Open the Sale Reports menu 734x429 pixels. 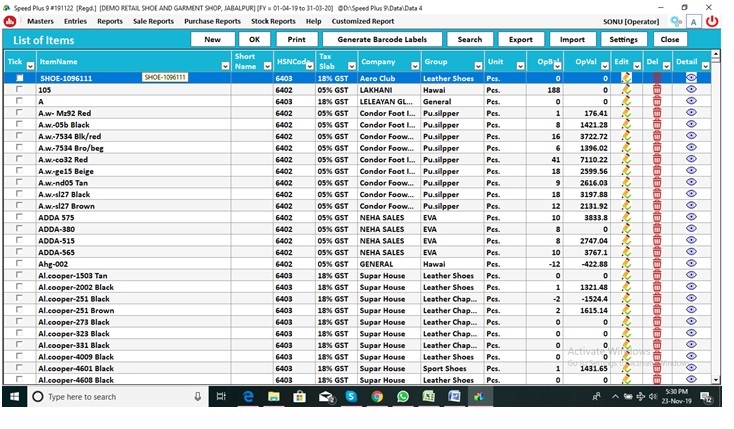pos(153,21)
